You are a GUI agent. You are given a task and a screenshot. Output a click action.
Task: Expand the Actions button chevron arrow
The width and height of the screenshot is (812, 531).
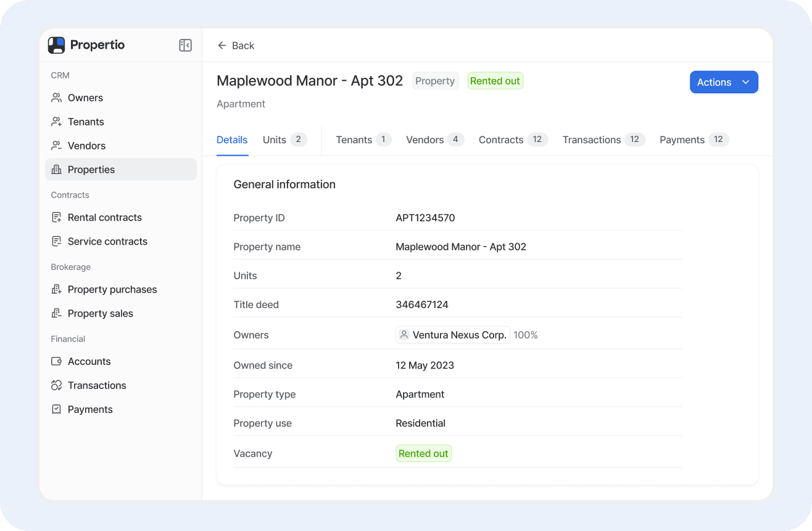(745, 82)
